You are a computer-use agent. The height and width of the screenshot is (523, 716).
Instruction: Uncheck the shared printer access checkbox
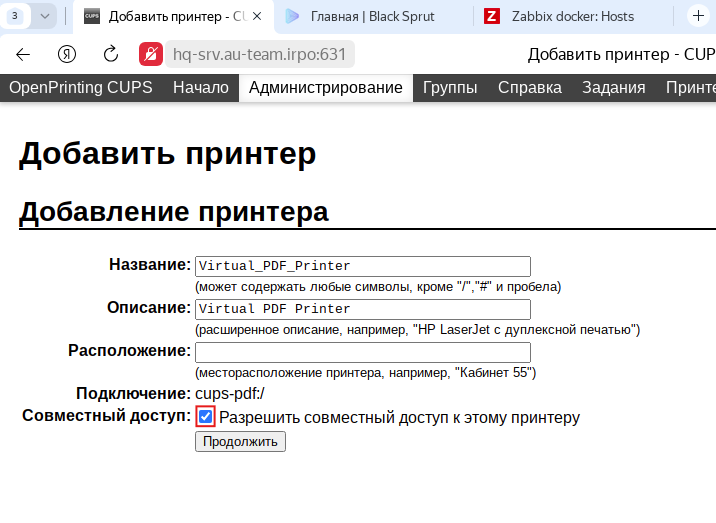click(x=205, y=417)
